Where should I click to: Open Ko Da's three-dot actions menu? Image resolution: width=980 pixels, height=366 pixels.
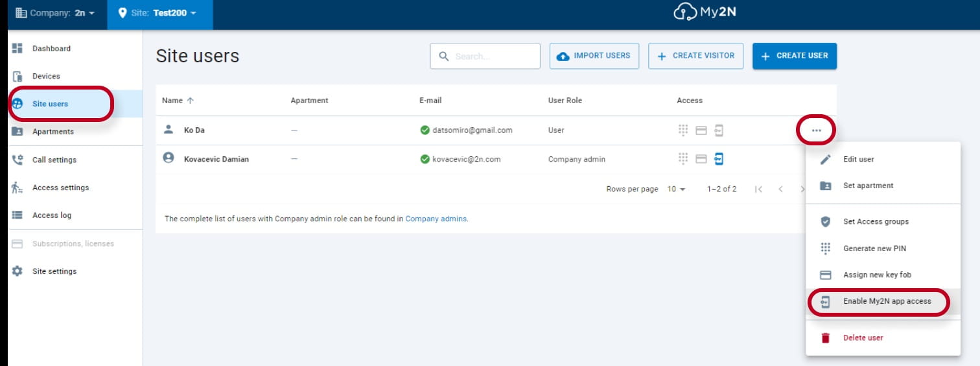pos(816,130)
